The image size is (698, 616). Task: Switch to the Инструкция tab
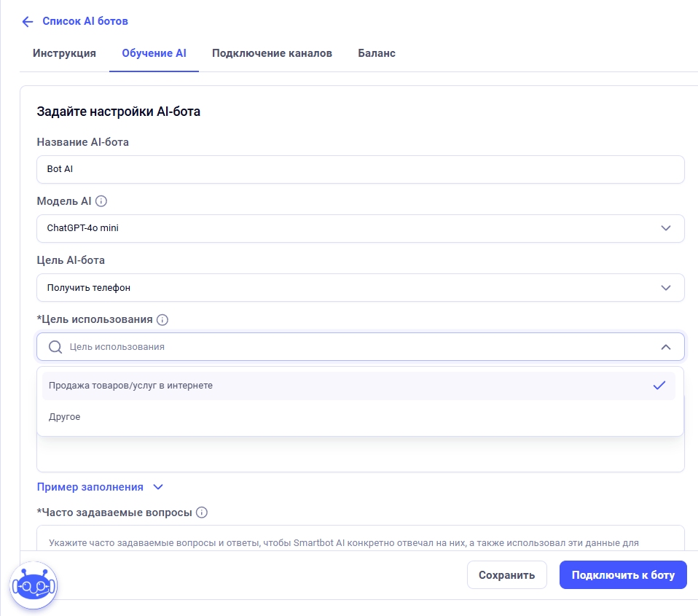tap(64, 53)
